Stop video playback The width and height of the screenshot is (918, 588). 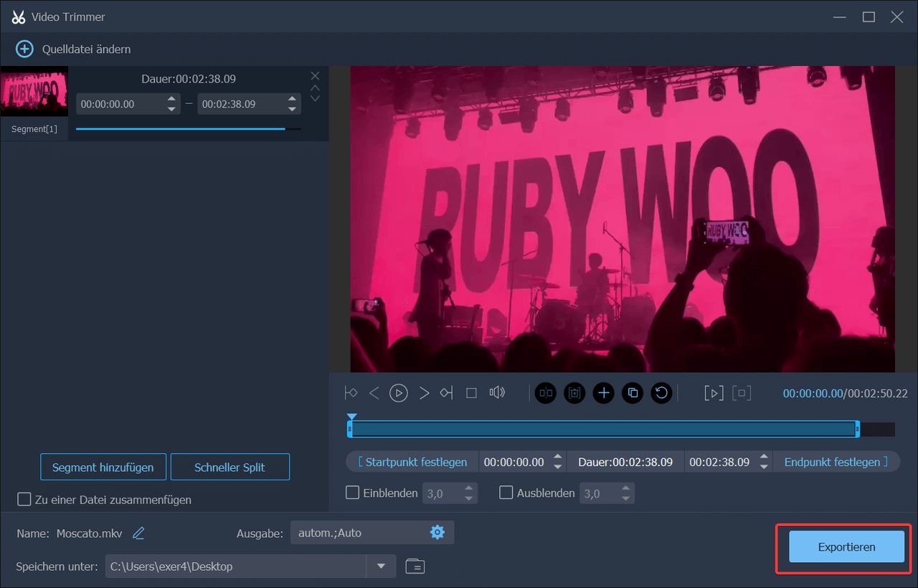tap(471, 392)
